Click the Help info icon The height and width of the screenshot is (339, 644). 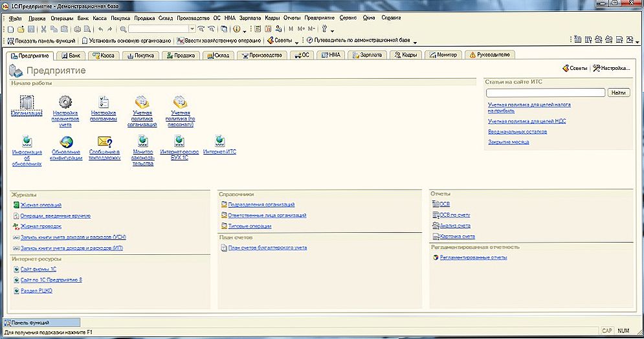(x=237, y=29)
